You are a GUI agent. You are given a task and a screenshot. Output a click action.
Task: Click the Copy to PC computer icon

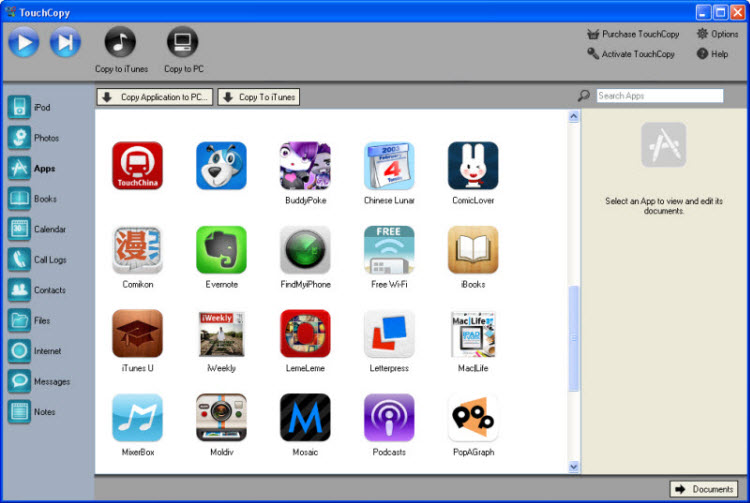click(x=182, y=42)
